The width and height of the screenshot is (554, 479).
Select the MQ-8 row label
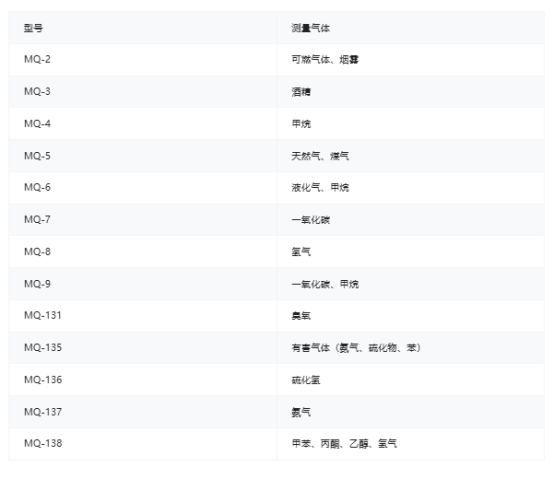click(37, 251)
